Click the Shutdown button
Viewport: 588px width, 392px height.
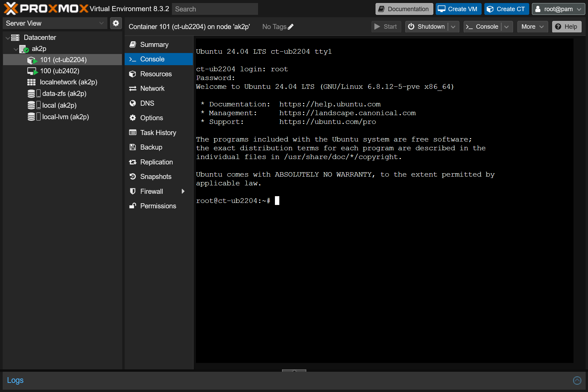point(427,27)
